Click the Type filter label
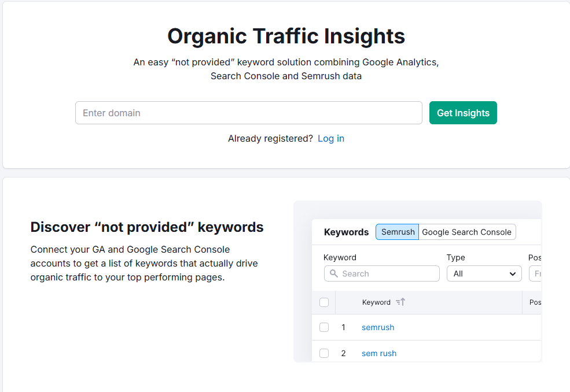Screen dimensions: 570x392 455,258
